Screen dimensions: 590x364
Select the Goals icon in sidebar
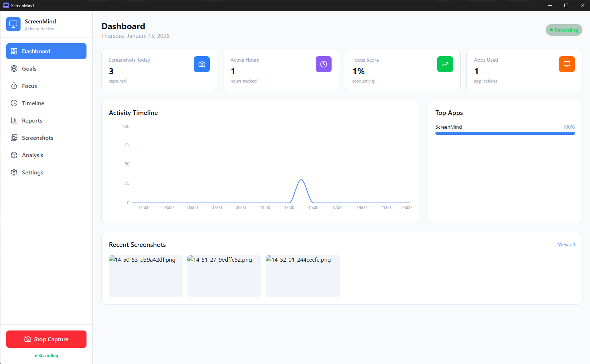coord(14,68)
